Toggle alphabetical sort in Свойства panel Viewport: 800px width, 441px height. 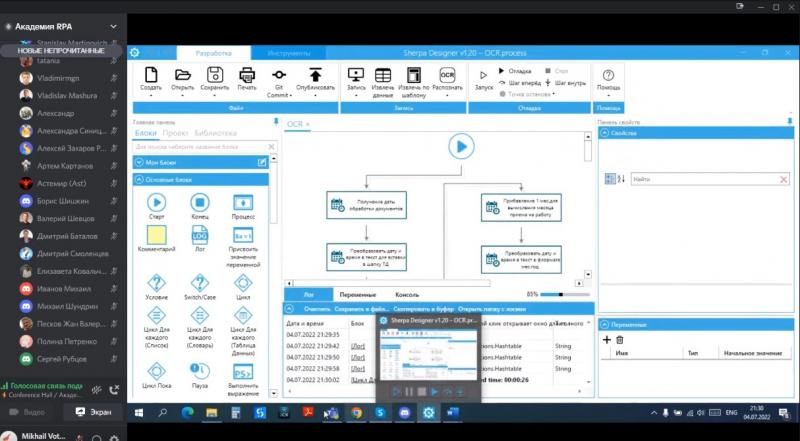[x=621, y=179]
